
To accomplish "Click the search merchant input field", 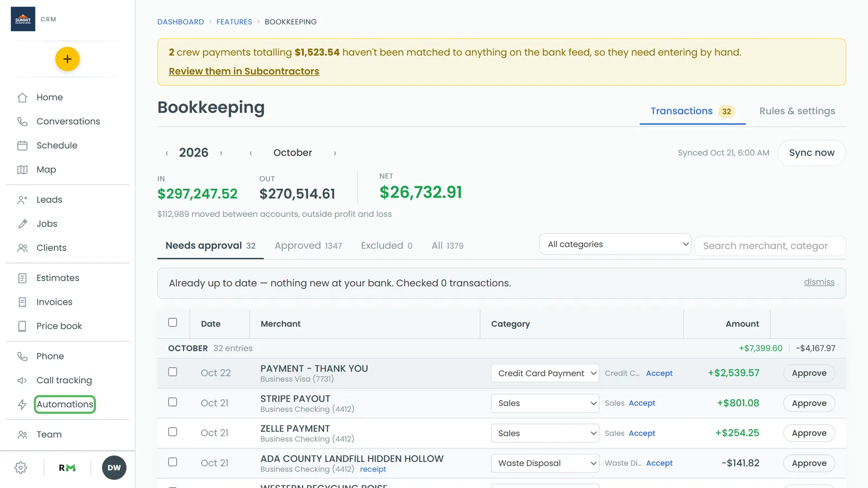I will (770, 246).
